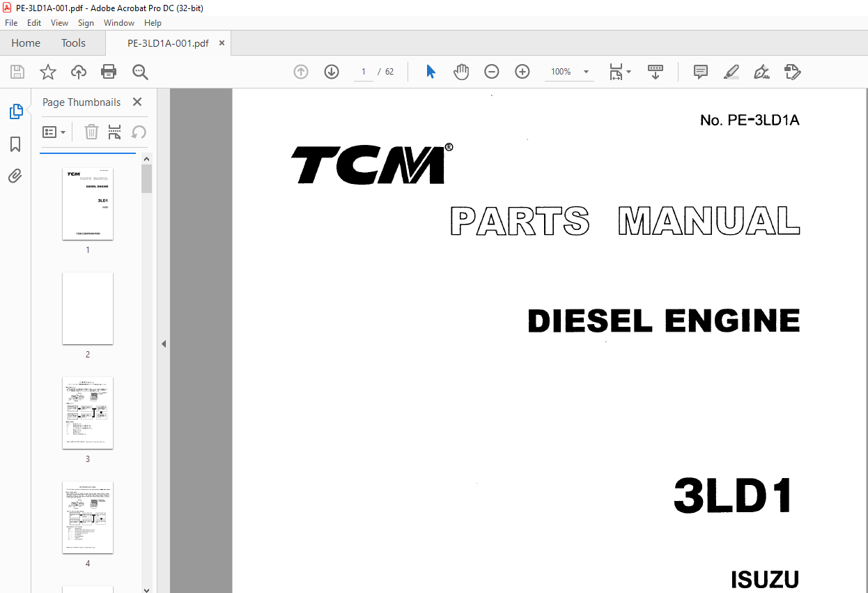Viewport: 868px width, 593px height.
Task: Zoom in with the plus icon
Action: (522, 72)
